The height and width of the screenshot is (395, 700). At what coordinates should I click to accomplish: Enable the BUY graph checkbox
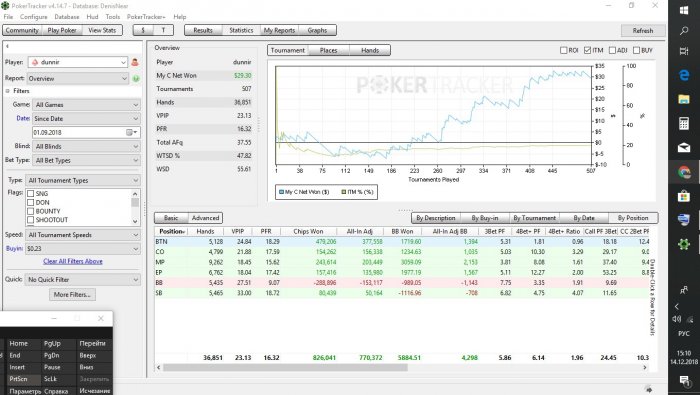coord(636,50)
